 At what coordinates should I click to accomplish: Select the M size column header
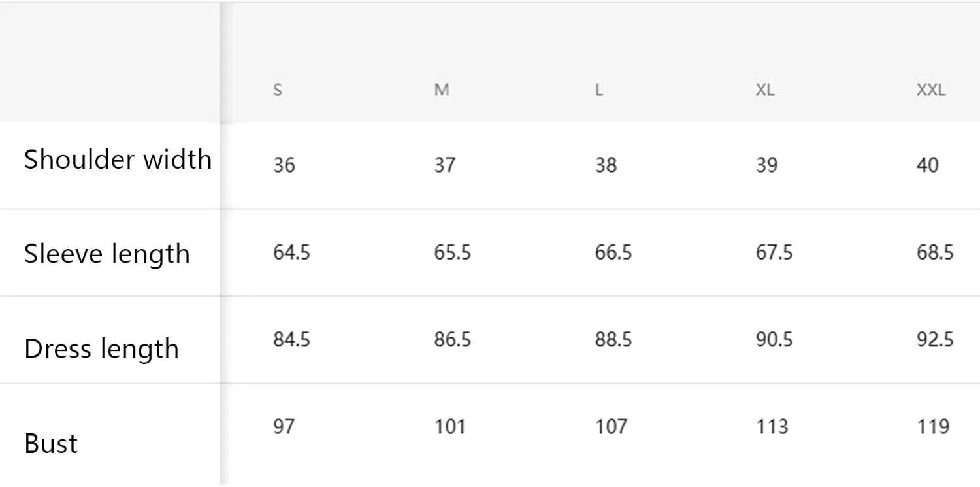[442, 90]
